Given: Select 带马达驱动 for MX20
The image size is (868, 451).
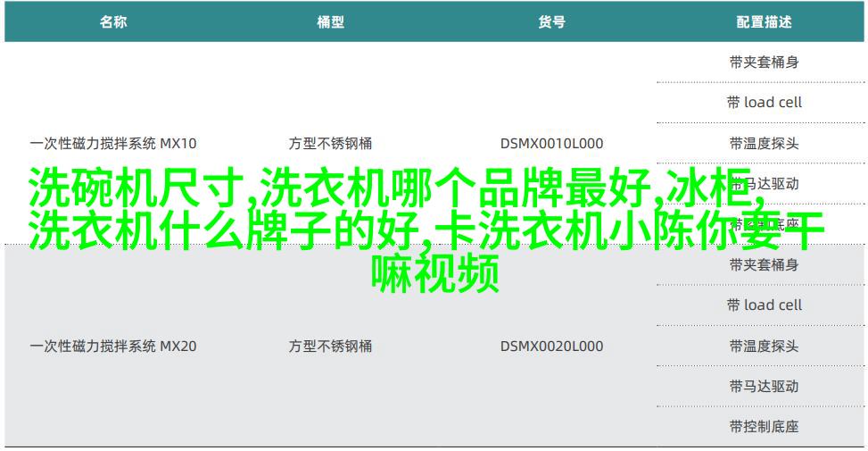Looking at the screenshot, I should click(764, 386).
